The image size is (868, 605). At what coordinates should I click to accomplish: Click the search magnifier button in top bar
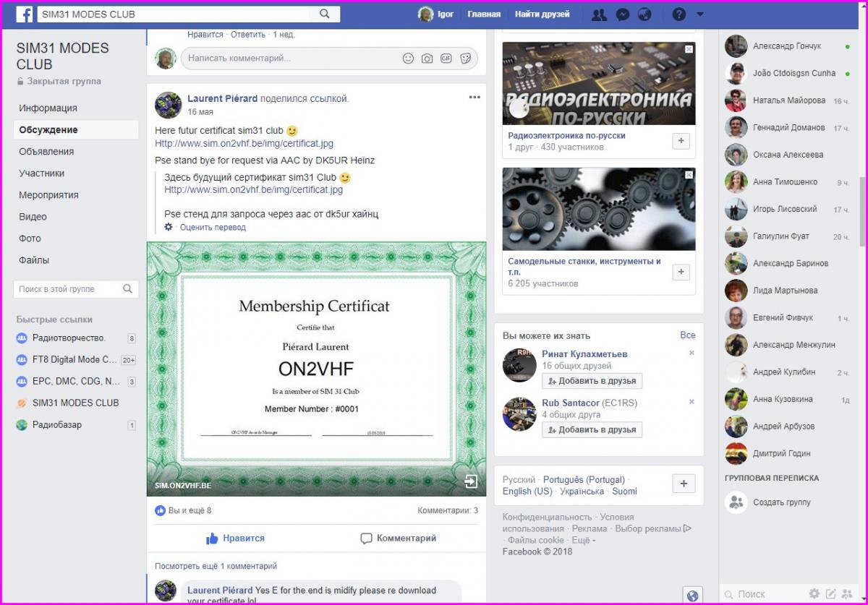click(325, 14)
